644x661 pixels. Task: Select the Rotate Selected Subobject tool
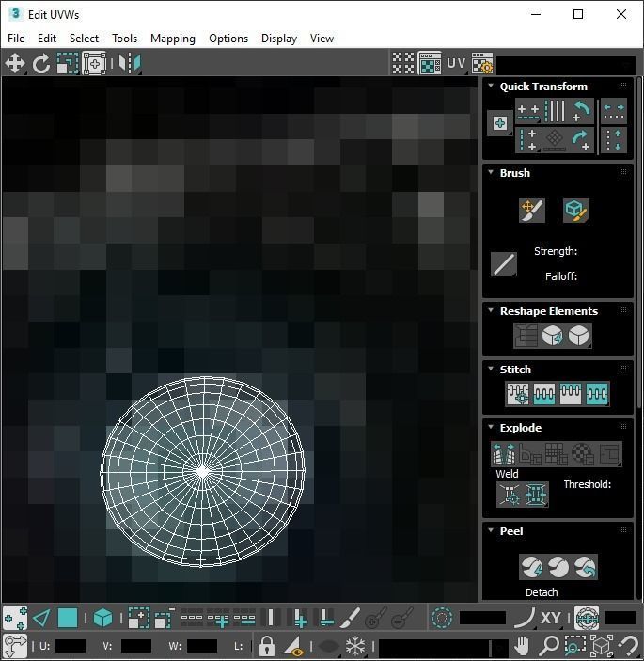tap(41, 63)
